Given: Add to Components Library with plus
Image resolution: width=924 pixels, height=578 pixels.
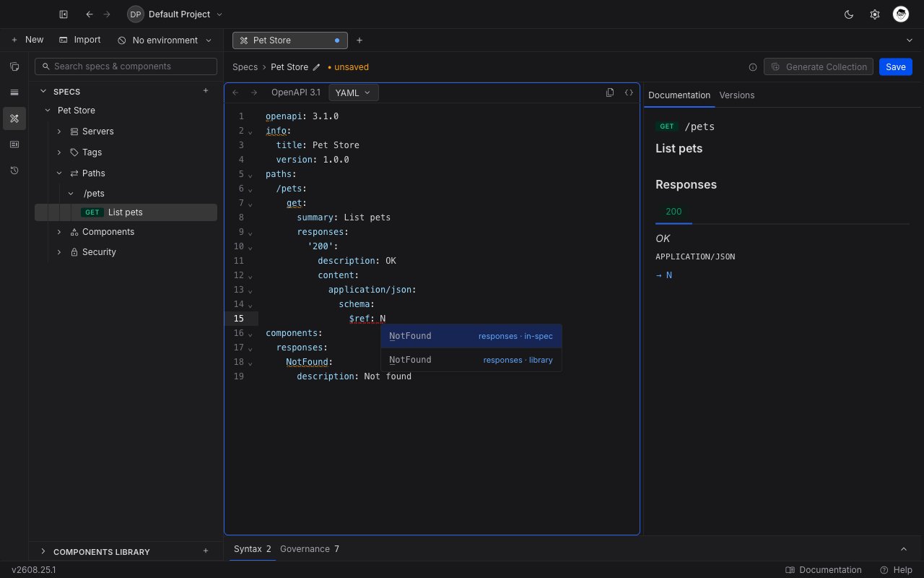Looking at the screenshot, I should [206, 551].
